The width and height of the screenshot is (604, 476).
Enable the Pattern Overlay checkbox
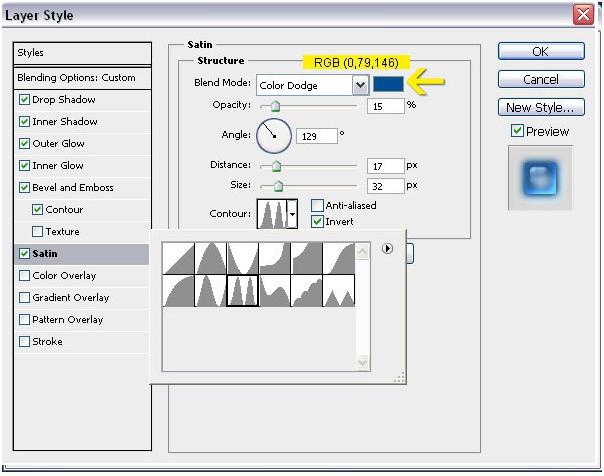(x=24, y=319)
